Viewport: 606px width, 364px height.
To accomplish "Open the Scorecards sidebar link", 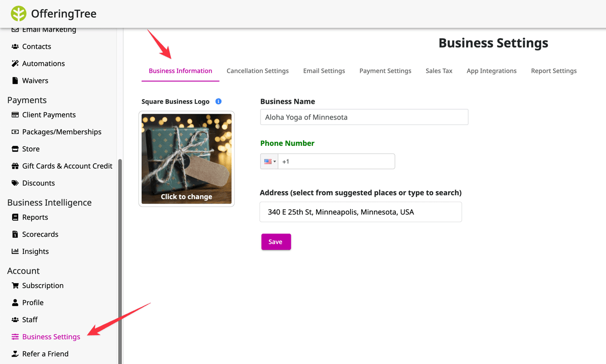I will click(x=40, y=234).
